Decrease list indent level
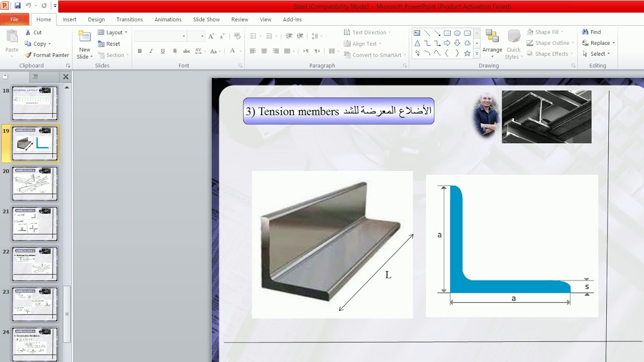 pyautogui.click(x=289, y=36)
